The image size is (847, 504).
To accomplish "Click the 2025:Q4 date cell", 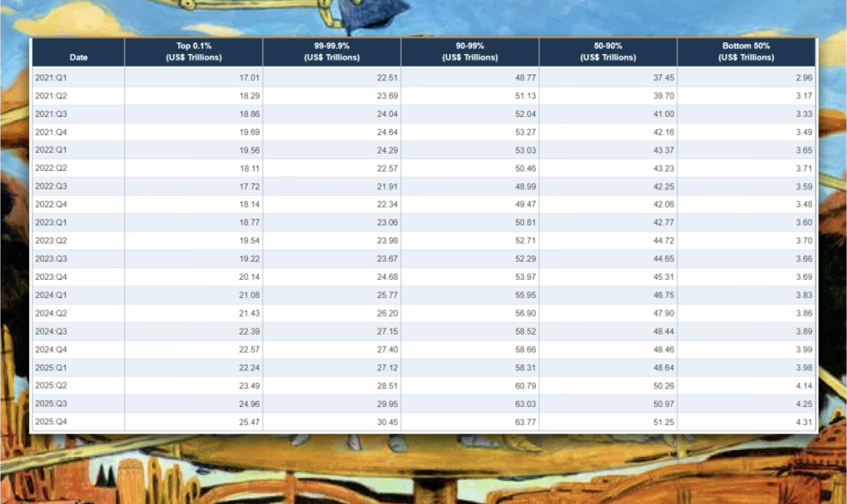I will (x=78, y=422).
